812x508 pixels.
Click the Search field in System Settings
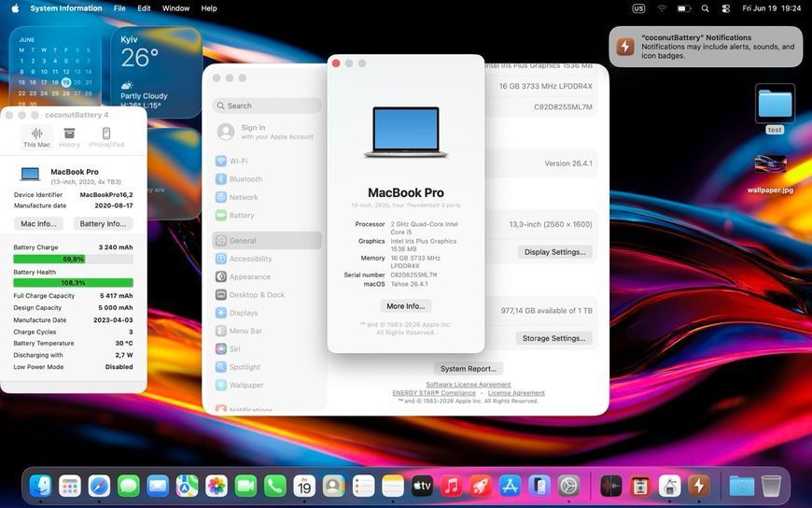tap(267, 106)
